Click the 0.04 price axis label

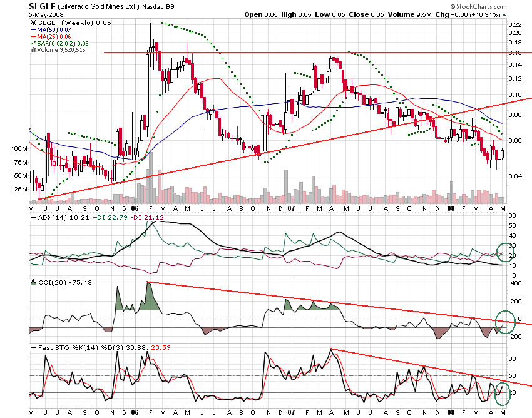514,176
